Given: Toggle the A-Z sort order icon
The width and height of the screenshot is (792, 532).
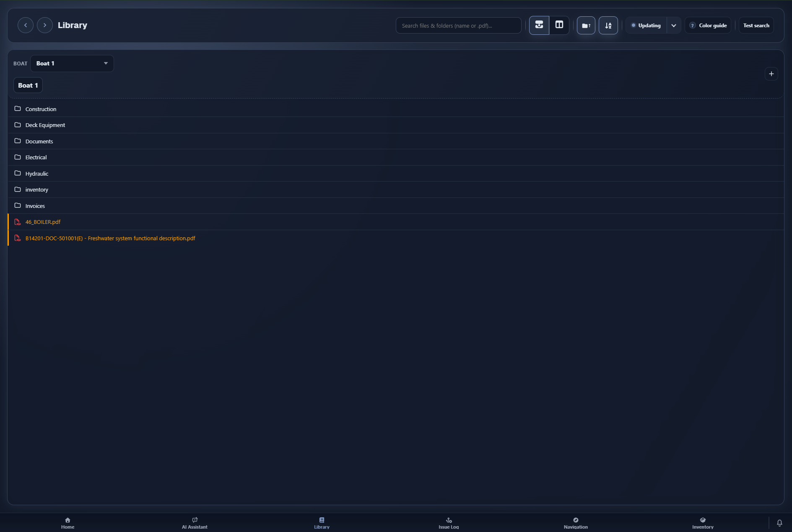Looking at the screenshot, I should click(608, 25).
